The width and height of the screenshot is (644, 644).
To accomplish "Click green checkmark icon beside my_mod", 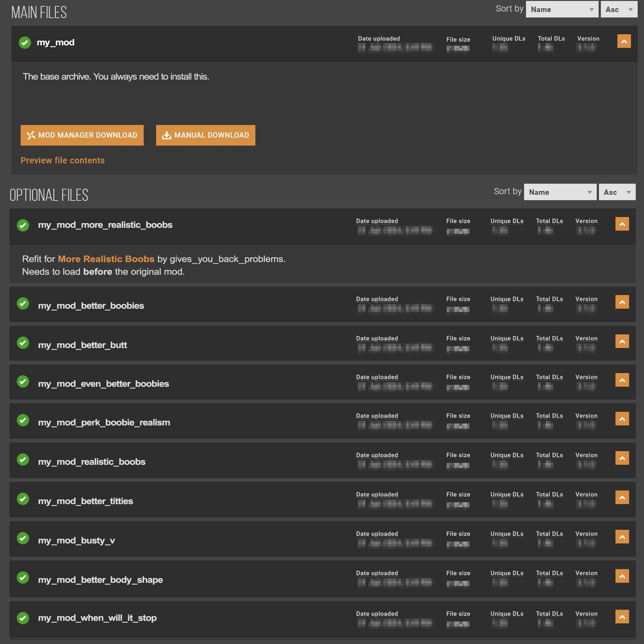I will pos(25,43).
